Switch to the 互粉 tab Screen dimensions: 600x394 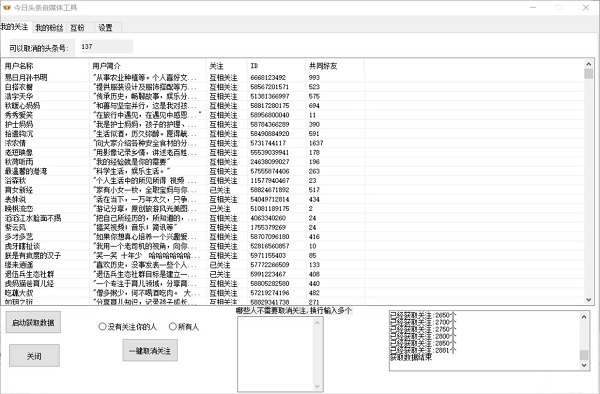tap(78, 28)
